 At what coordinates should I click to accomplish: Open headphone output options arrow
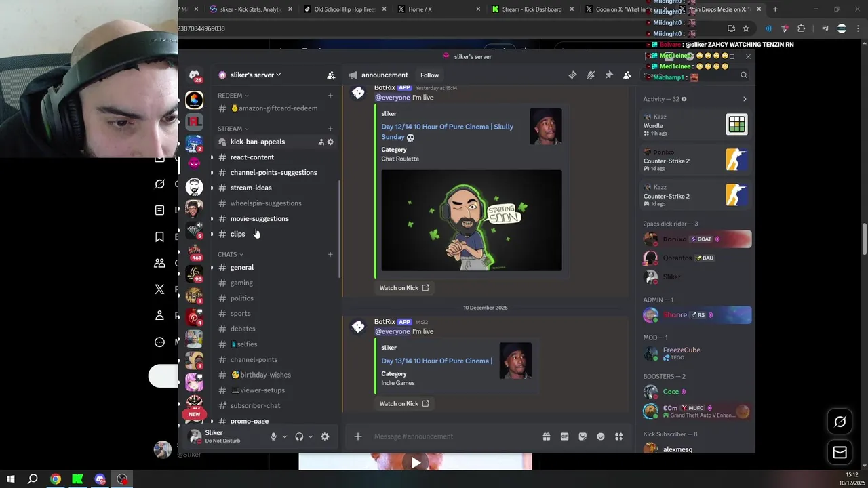[311, 436]
